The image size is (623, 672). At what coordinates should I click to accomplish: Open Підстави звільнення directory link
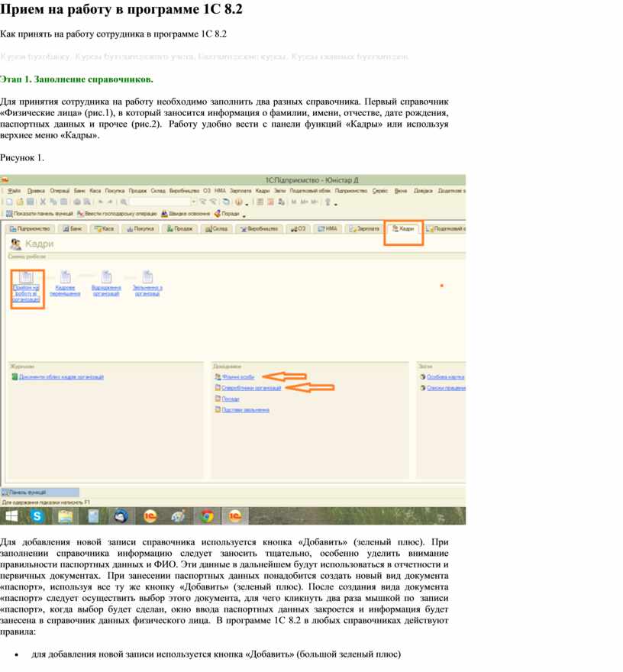coord(246,410)
